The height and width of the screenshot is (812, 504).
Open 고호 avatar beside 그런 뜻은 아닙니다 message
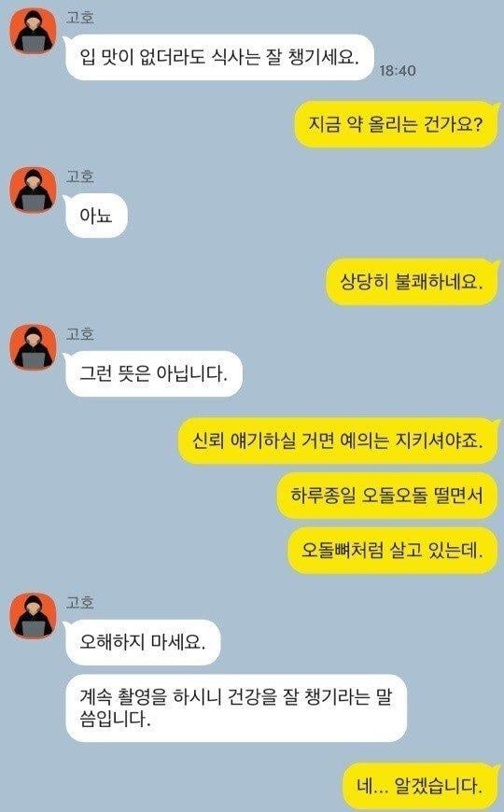[x=34, y=347]
